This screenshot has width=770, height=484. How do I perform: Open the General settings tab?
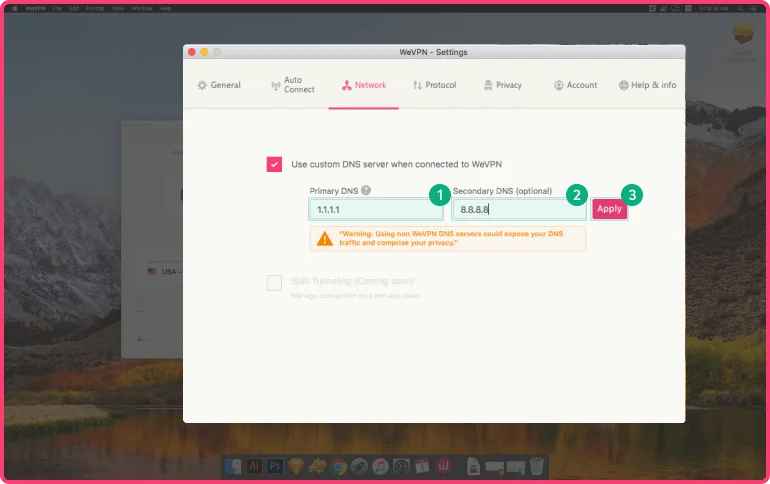(218, 85)
